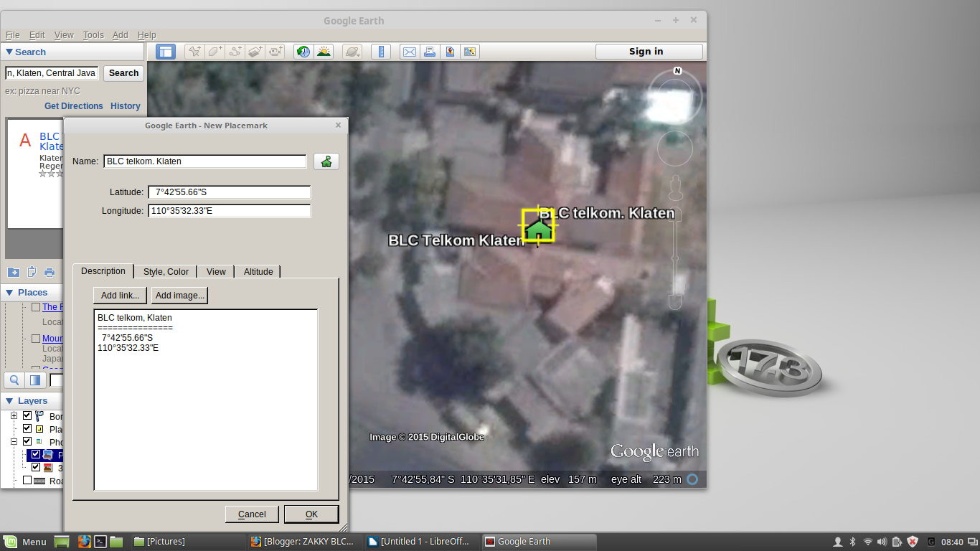Click the network wifi tray icon
Image resolution: width=980 pixels, height=551 pixels.
tap(868, 542)
